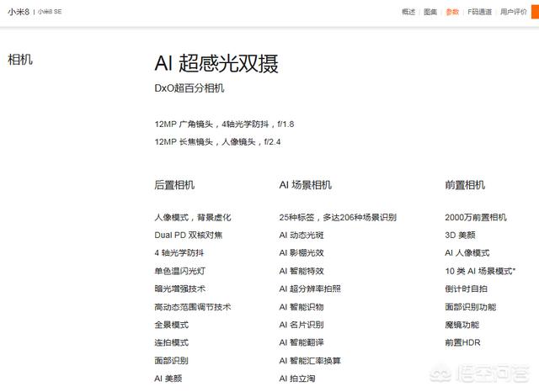Viewport: 539px width, 392px height.
Task: Click 4 轴光学防抖 entry
Action: point(179,253)
